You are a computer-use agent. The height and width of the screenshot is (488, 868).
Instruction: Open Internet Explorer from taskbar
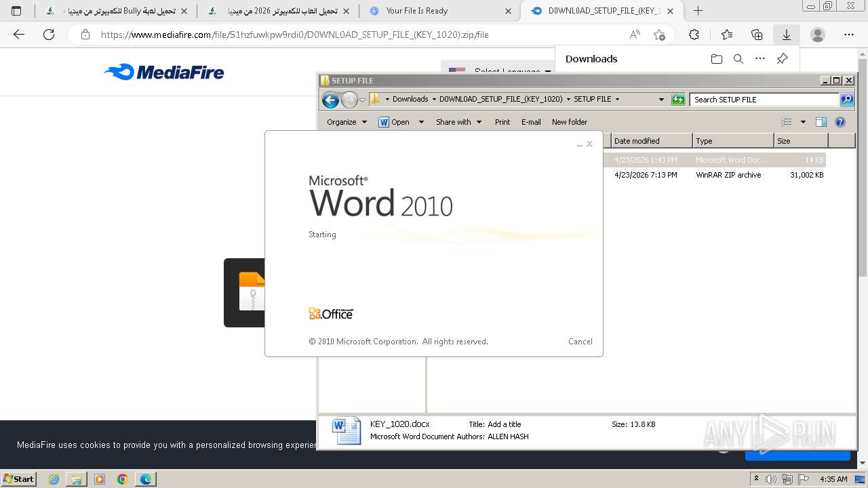pos(54,479)
